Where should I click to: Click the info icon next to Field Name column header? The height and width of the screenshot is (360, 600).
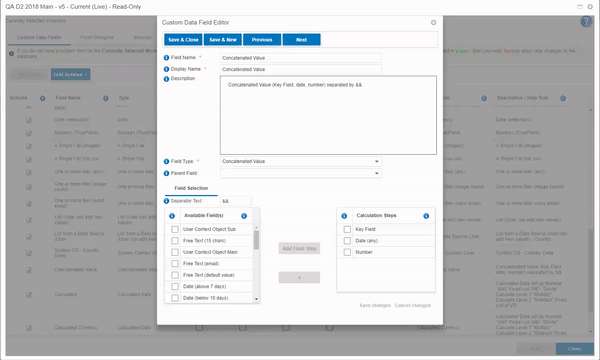[106, 98]
